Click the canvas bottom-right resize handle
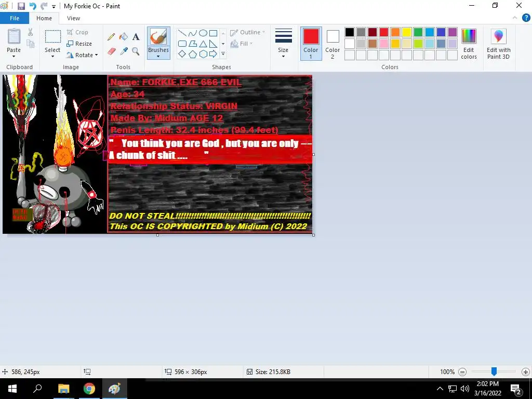 tap(313, 235)
